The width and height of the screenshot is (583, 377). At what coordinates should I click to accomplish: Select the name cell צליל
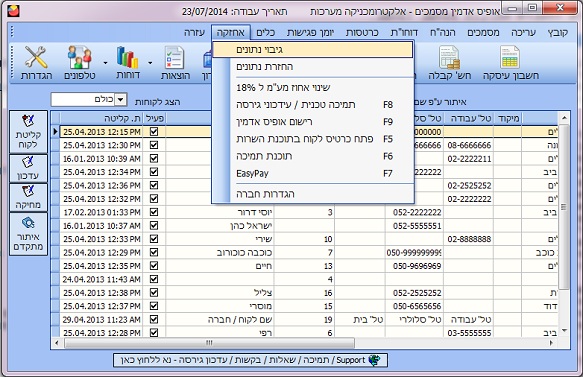[x=220, y=293]
